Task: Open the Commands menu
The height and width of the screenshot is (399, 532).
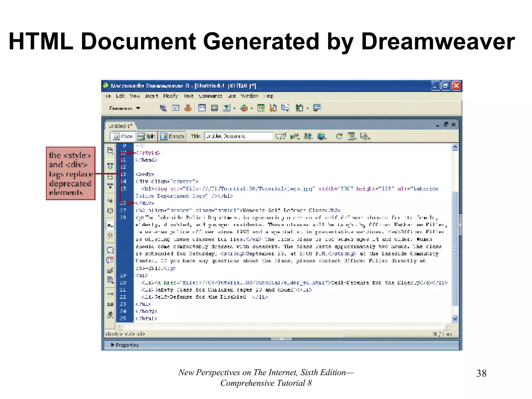Action: click(210, 96)
